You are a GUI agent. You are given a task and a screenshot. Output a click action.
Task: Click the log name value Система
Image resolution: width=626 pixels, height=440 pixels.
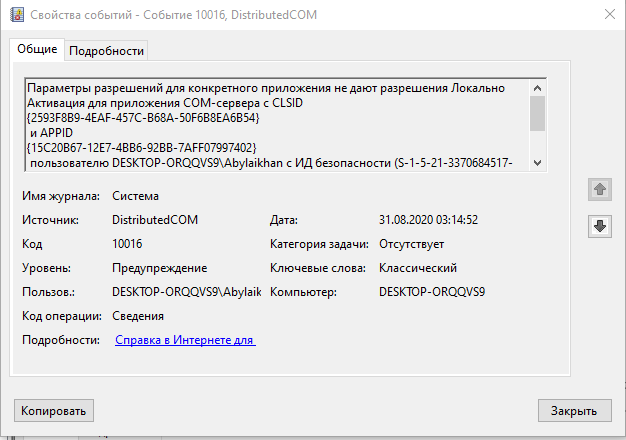[135, 196]
